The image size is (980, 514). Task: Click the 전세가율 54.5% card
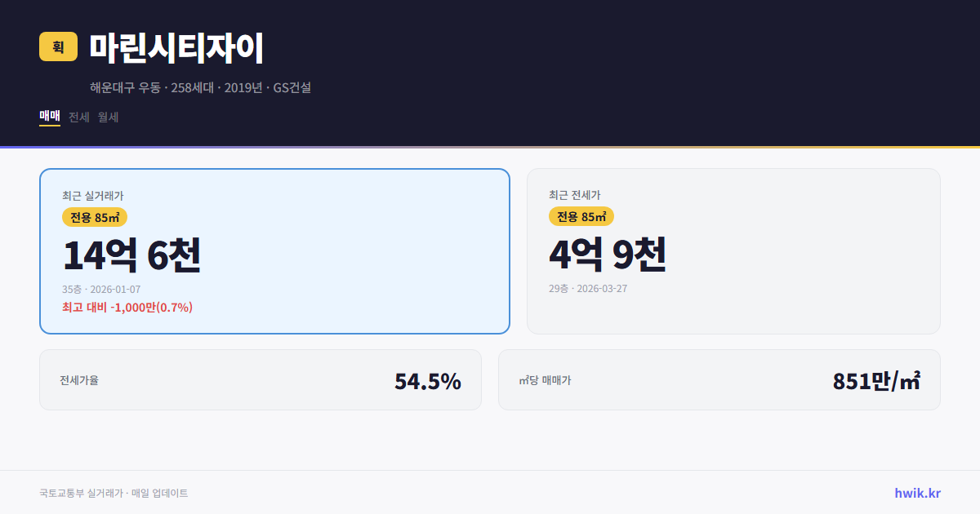coord(261,379)
